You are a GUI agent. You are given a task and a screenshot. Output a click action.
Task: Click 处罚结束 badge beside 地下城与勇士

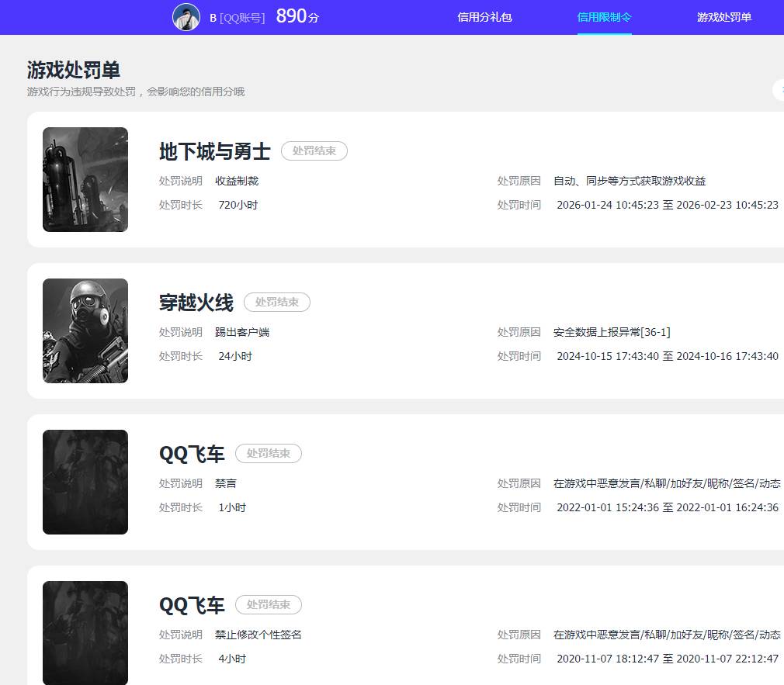(314, 151)
